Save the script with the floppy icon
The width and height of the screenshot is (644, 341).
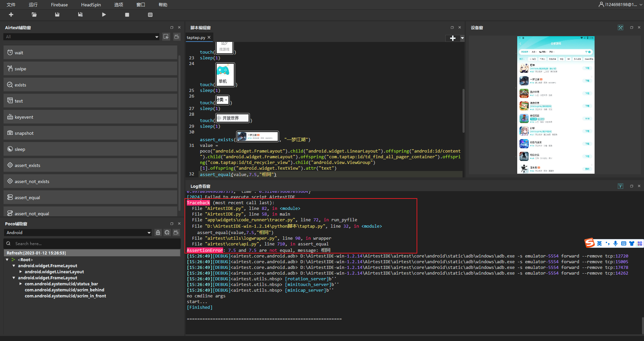[57, 15]
